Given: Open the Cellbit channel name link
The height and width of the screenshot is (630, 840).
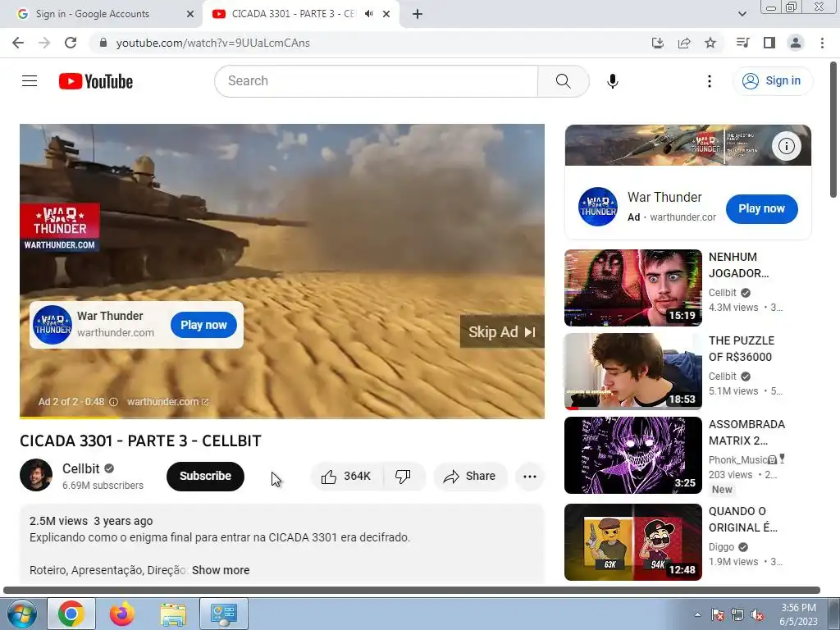Looking at the screenshot, I should (81, 468).
